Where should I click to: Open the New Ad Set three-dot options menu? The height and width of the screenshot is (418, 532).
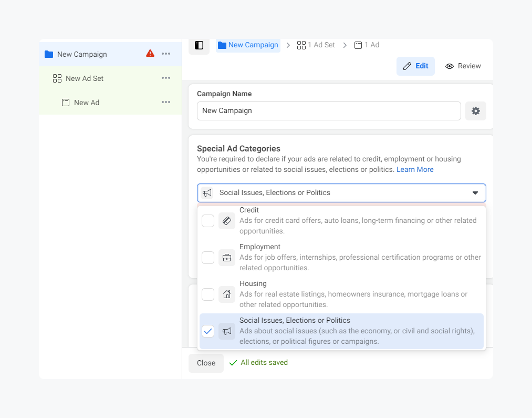click(x=166, y=78)
